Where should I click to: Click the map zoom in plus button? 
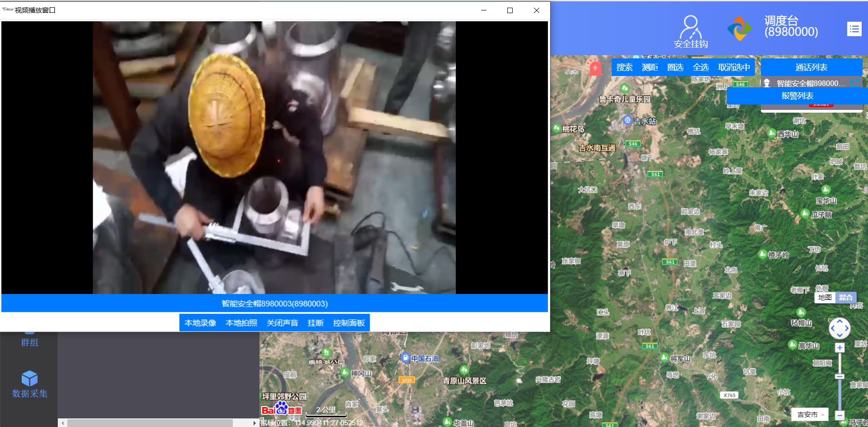[840, 347]
